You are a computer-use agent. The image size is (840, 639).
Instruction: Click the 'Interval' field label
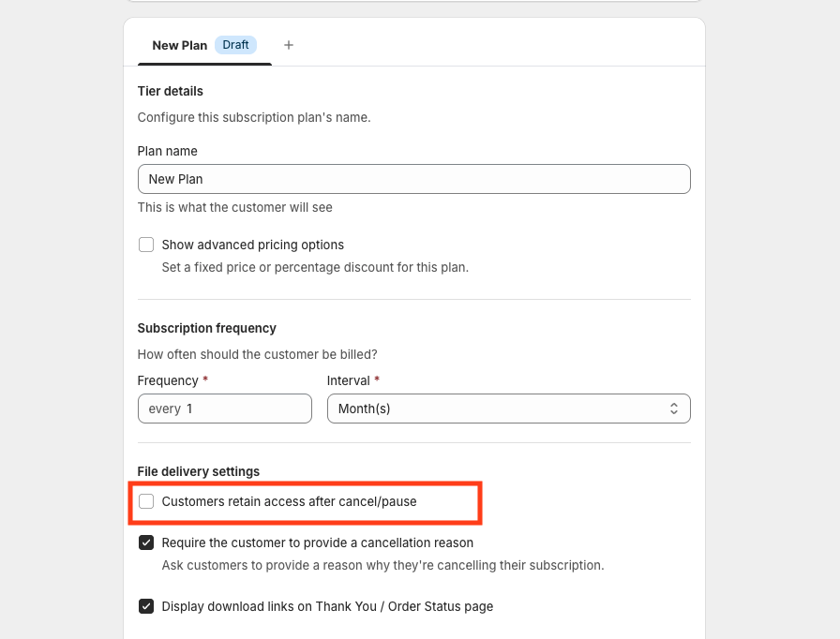[348, 380]
